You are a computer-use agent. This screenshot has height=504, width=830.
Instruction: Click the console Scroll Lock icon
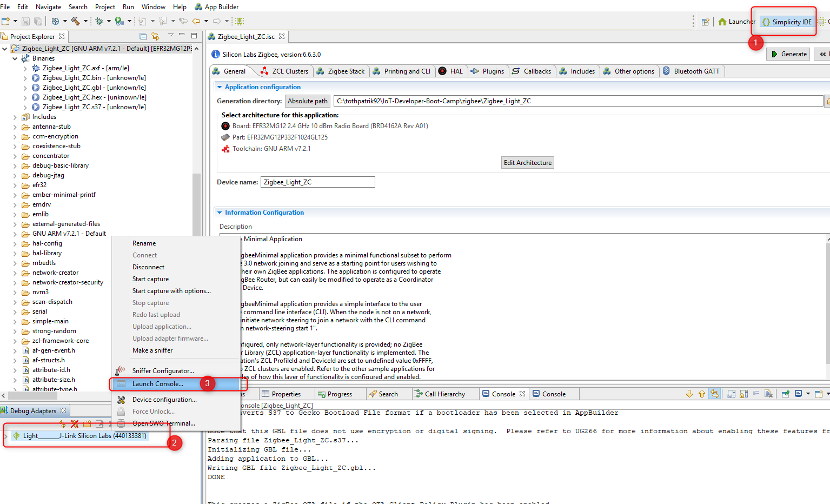[x=743, y=394]
